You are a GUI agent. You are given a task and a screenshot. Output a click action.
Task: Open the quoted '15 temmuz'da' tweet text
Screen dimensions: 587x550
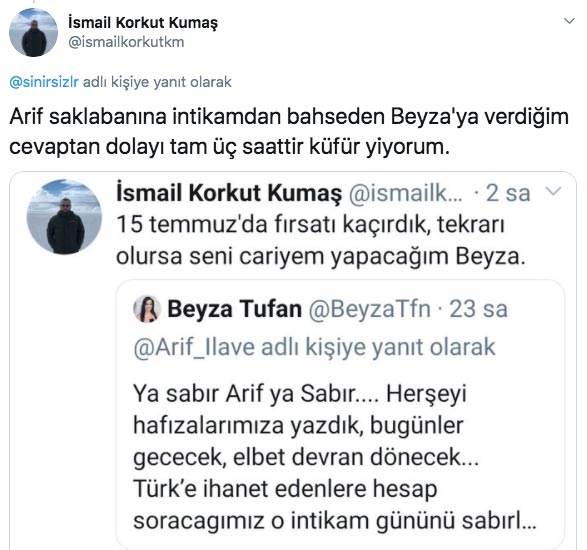pos(321,240)
